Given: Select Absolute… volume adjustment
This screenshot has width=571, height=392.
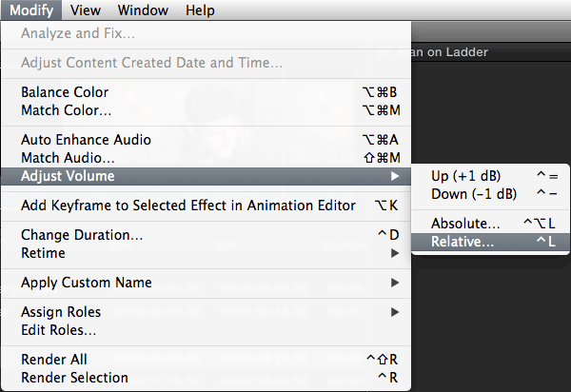Looking at the screenshot, I should pyautogui.click(x=466, y=224).
